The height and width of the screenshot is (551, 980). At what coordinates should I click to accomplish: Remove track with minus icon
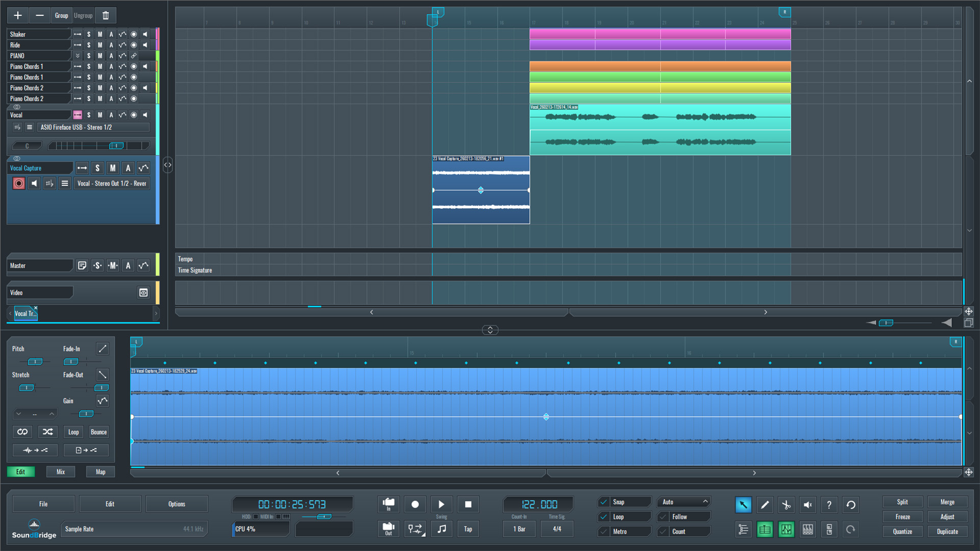pos(39,15)
